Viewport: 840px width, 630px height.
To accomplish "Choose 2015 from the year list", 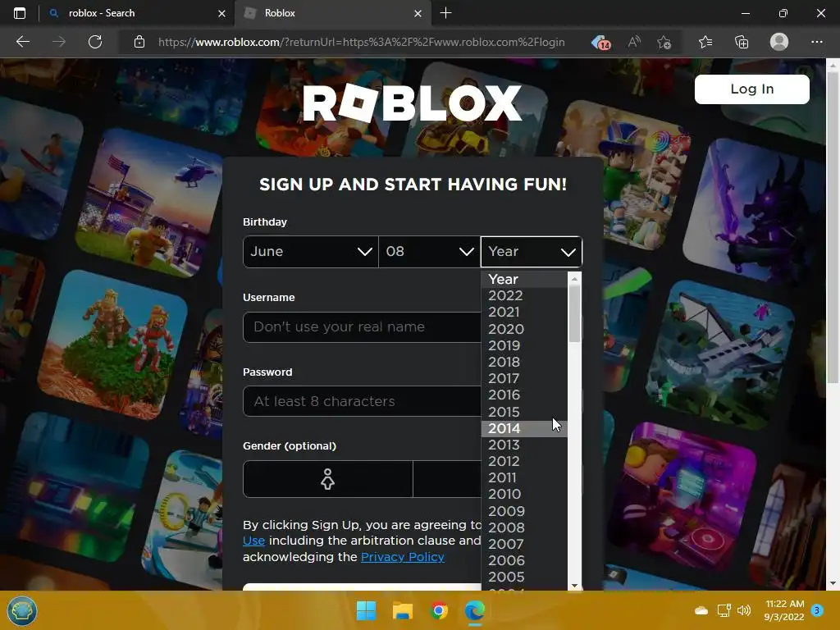I will (x=524, y=412).
